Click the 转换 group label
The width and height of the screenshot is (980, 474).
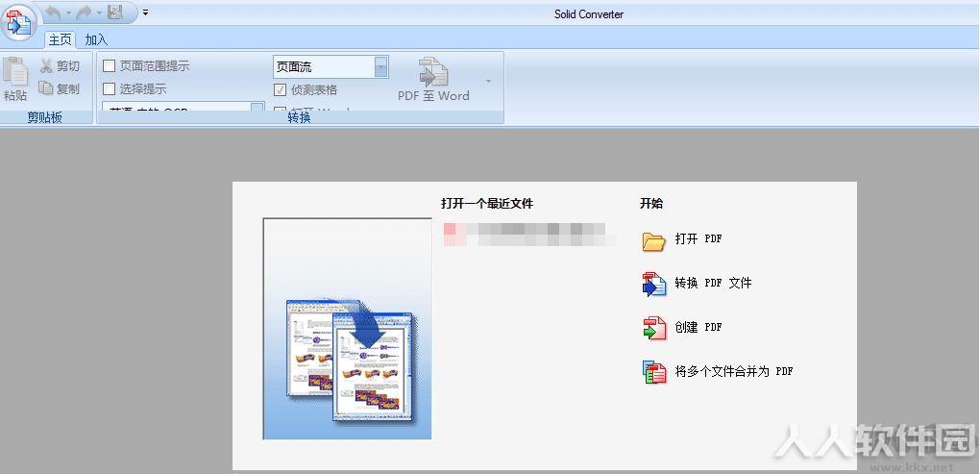pos(300,117)
